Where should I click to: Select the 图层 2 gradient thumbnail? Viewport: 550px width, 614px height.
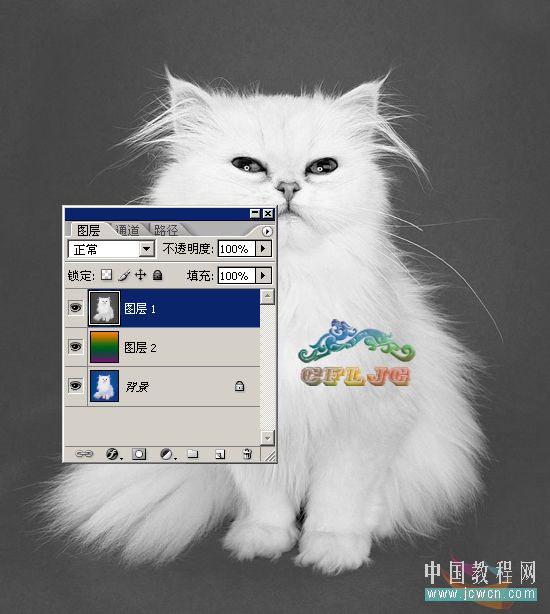104,347
